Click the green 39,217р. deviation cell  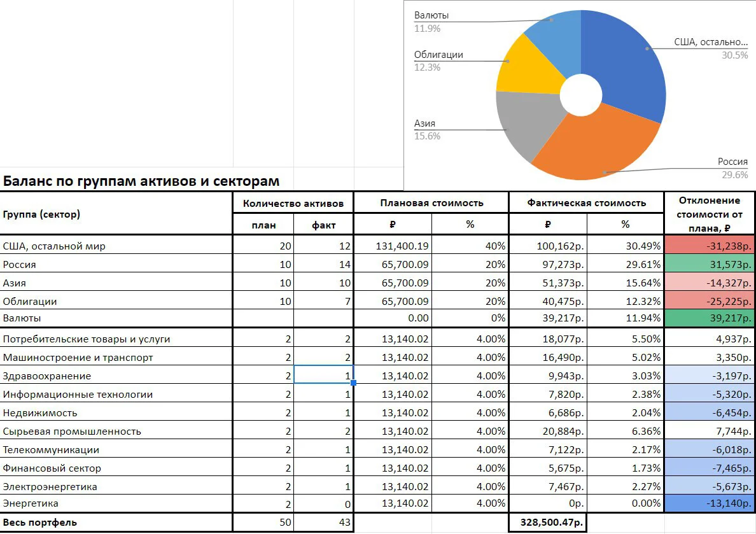[x=710, y=318]
